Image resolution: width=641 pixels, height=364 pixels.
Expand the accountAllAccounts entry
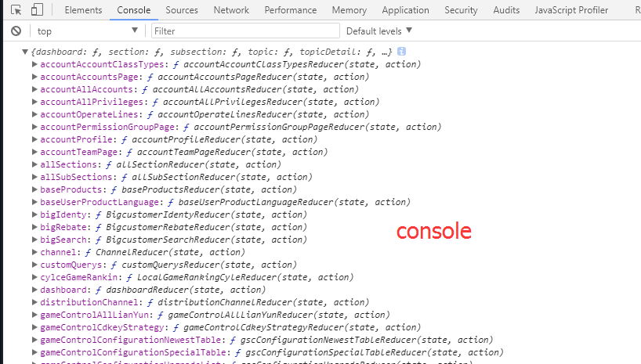(x=34, y=89)
